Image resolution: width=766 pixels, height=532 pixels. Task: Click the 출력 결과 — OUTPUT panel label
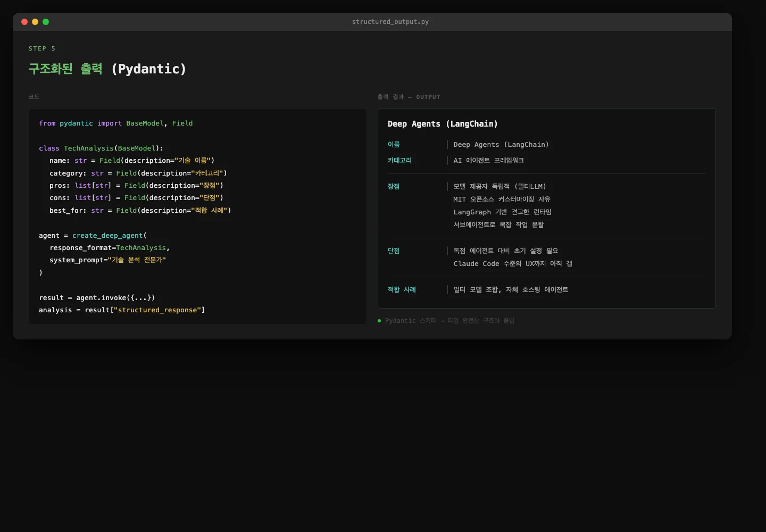(x=409, y=97)
